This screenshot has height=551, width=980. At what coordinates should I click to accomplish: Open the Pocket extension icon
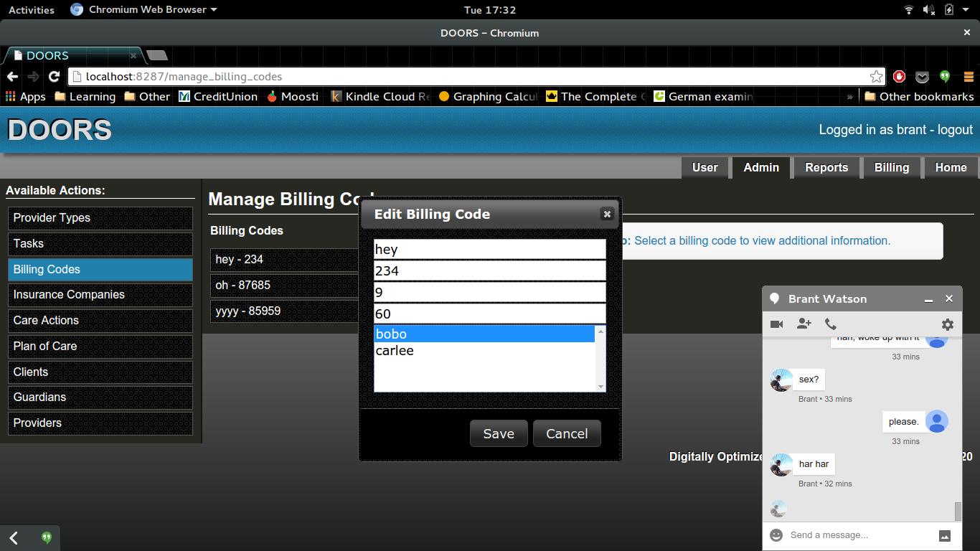coord(922,77)
